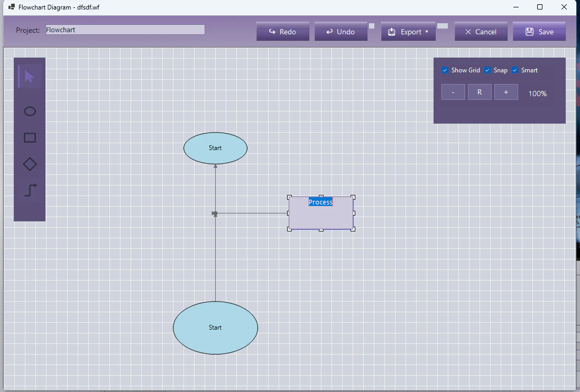The height and width of the screenshot is (392, 580).
Task: Select the connector arrow tool
Action: pyautogui.click(x=30, y=190)
